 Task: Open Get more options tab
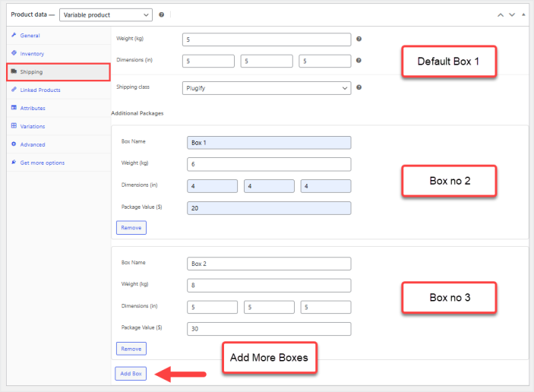pos(58,163)
